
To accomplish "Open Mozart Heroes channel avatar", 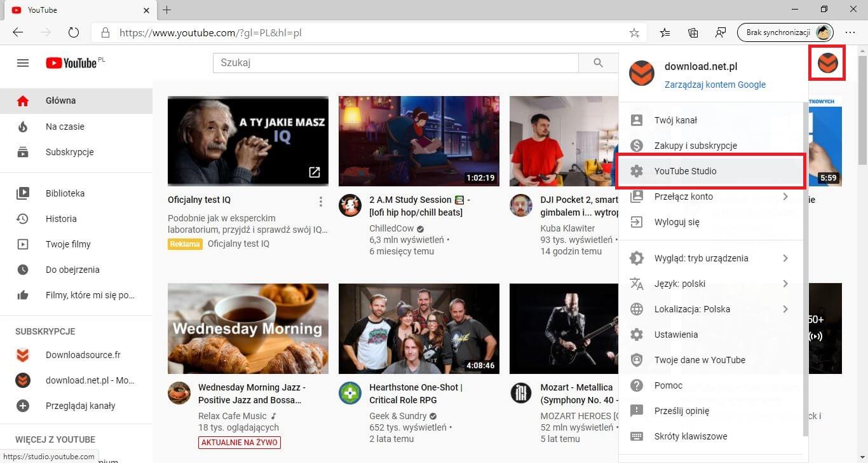I will point(521,393).
